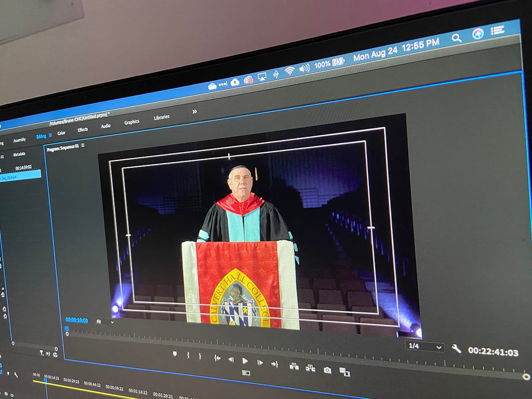
Task: Open Notification Center list icon
Action: coord(497,30)
